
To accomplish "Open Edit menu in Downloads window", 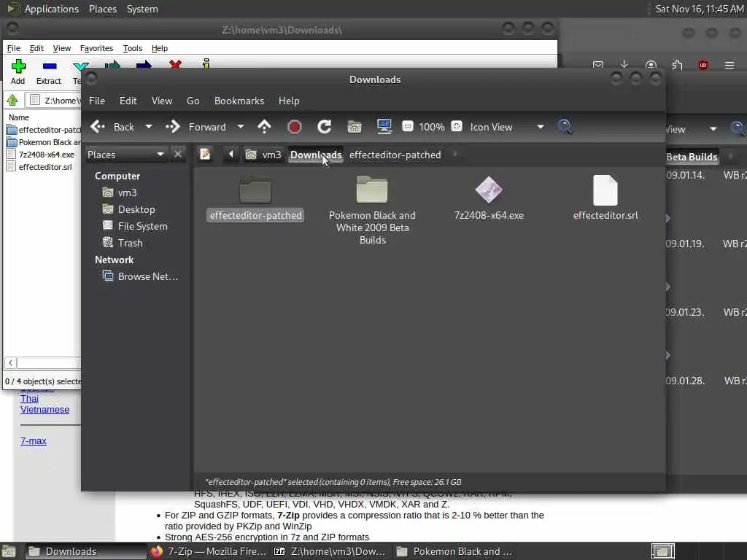I will tap(128, 101).
